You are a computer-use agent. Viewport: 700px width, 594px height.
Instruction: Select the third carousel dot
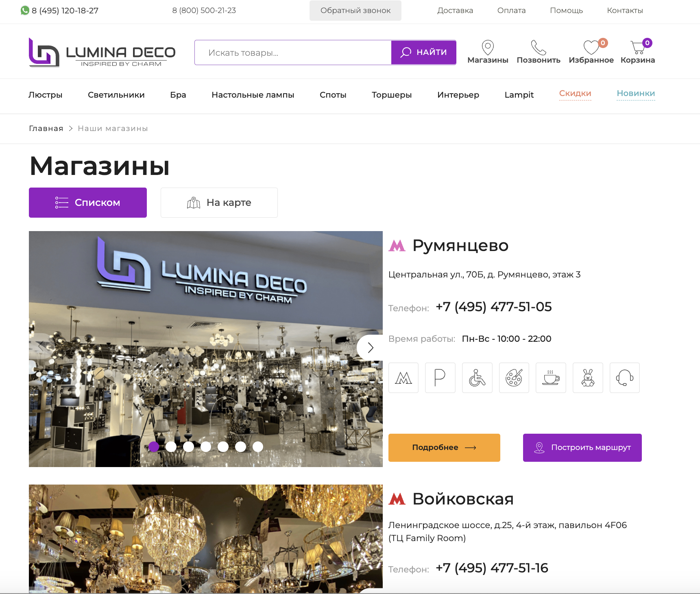188,447
